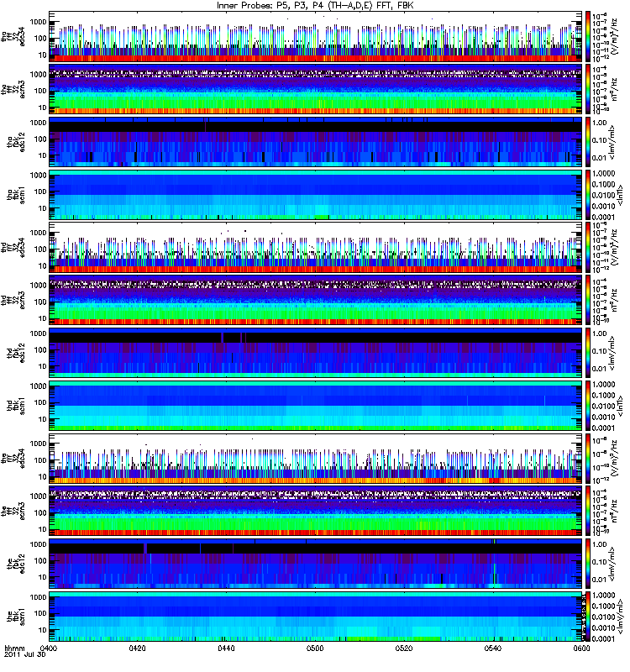
Task: Click the 1.00 colorbar tick of tha fbk edc12
Action: [600, 123]
